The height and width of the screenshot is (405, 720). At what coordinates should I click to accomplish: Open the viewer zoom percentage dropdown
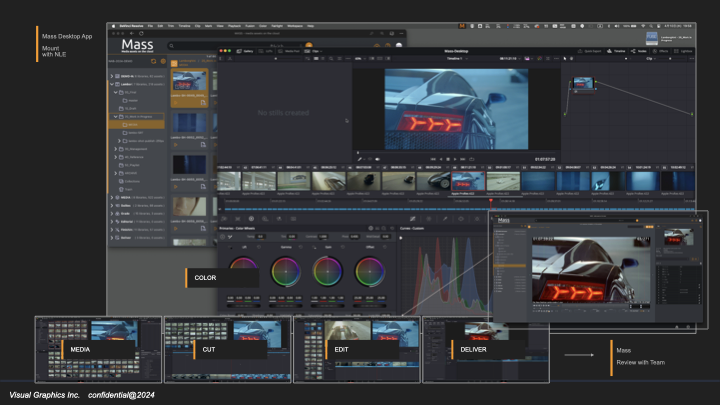359,59
